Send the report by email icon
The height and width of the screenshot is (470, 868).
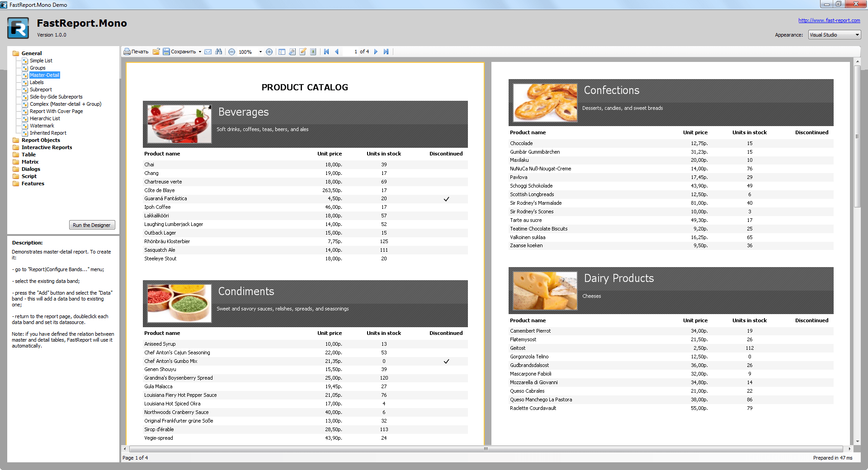pyautogui.click(x=208, y=52)
